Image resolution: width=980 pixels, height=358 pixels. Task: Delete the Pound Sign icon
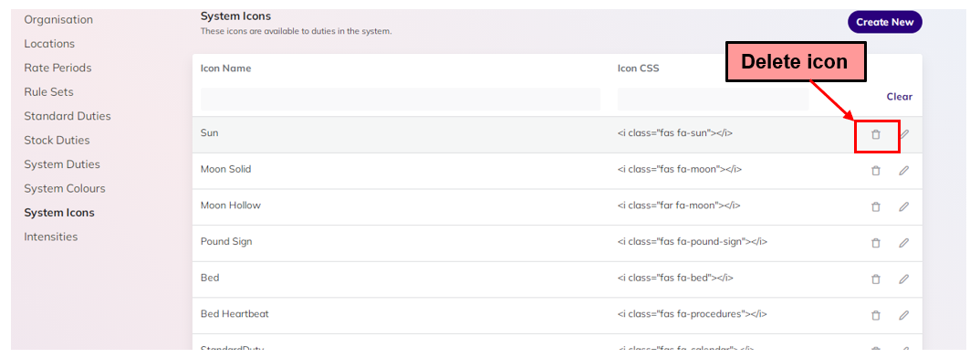pos(876,243)
